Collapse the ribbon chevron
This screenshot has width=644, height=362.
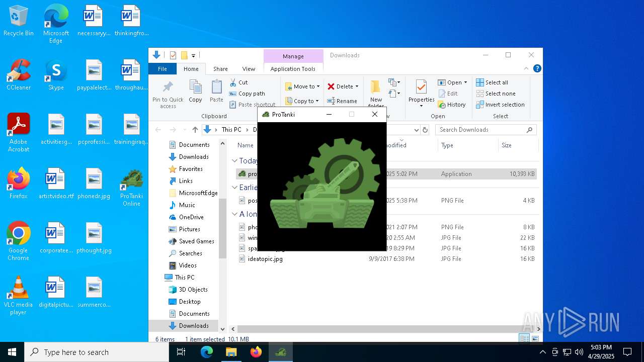526,69
